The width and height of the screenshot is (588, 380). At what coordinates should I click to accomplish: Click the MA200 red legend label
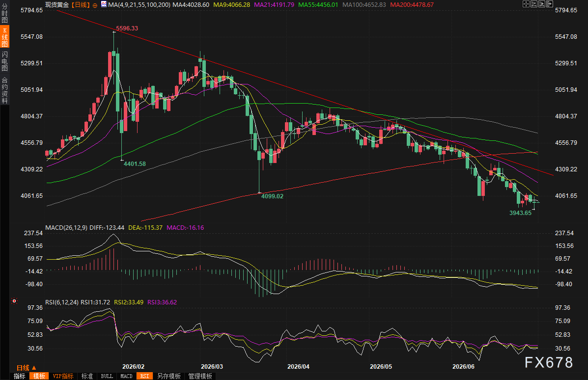[x=412, y=4]
